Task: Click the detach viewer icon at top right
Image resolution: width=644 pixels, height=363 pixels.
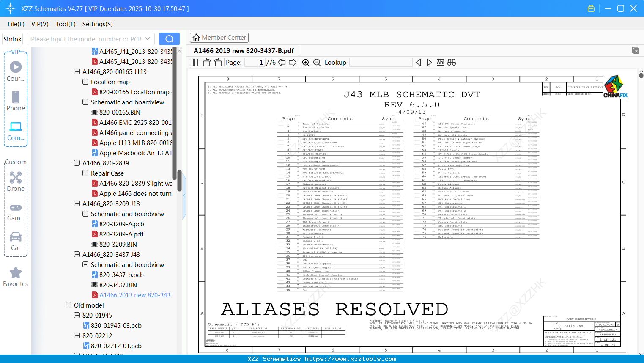Action: click(636, 50)
